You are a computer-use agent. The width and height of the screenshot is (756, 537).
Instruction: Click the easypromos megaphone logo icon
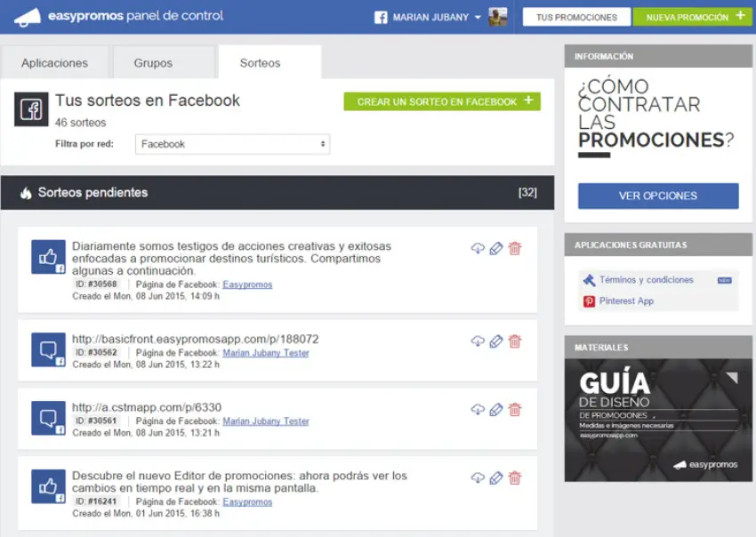[28, 18]
